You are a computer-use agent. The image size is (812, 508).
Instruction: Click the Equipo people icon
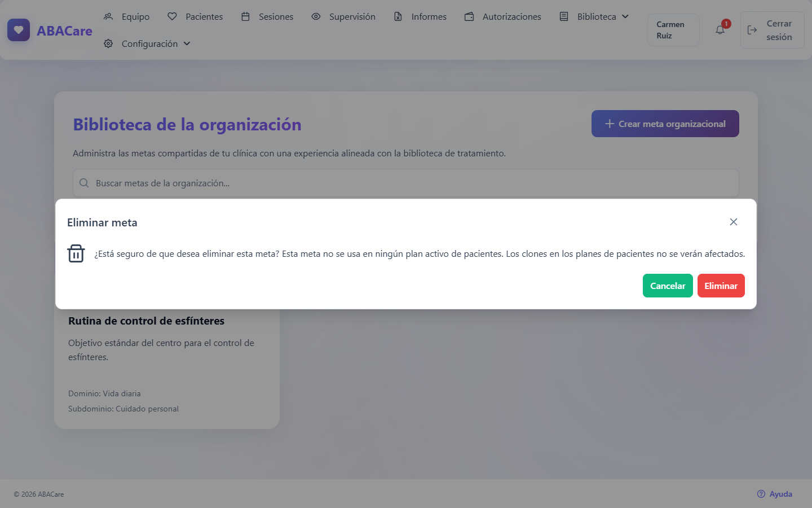[x=108, y=16]
